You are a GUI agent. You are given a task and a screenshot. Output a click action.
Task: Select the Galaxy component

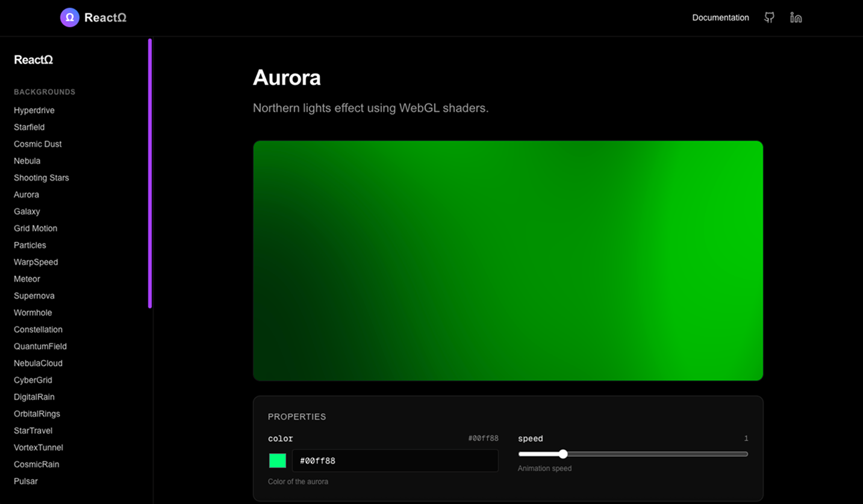coord(26,211)
